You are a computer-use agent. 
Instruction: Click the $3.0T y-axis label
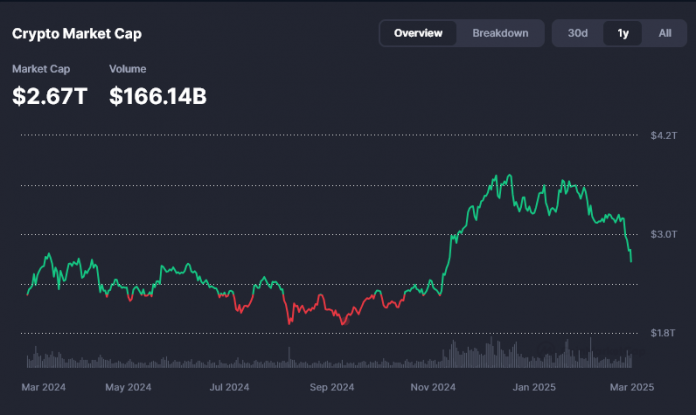pos(664,234)
